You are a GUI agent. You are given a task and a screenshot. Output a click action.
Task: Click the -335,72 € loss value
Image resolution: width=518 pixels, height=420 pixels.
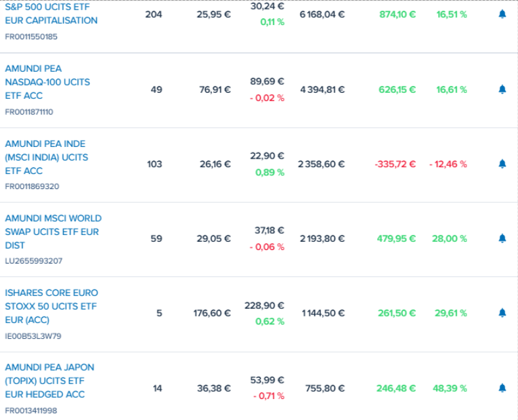(395, 164)
